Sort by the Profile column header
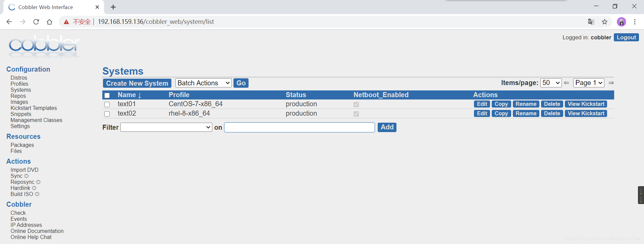 point(179,95)
